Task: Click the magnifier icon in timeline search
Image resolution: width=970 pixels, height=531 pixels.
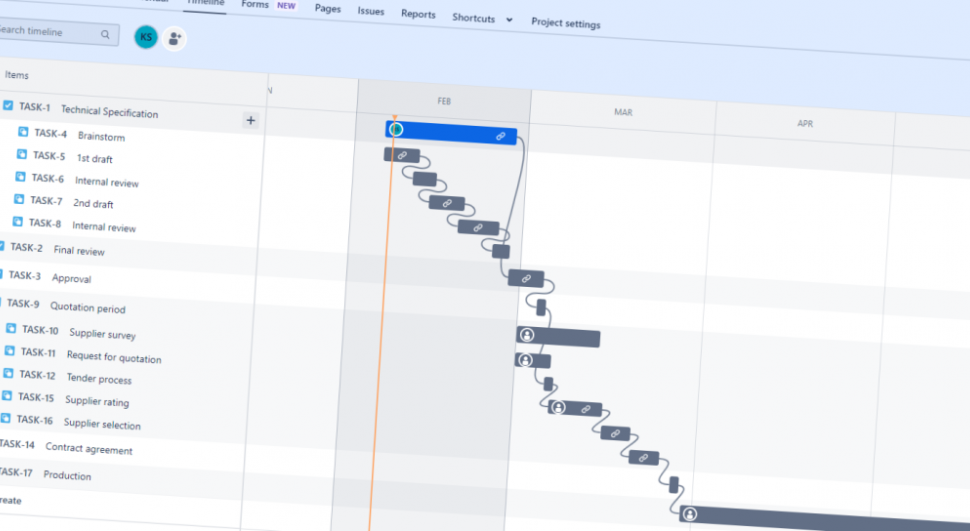Action: point(105,34)
